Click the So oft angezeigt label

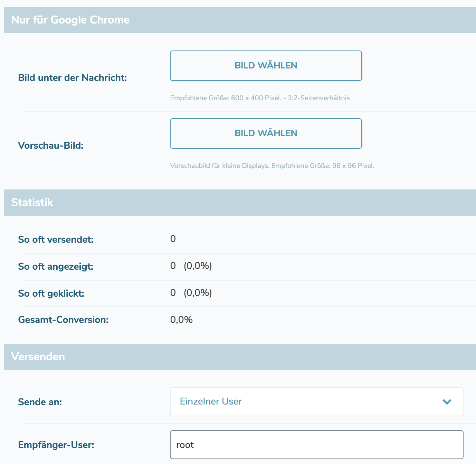[x=56, y=267]
